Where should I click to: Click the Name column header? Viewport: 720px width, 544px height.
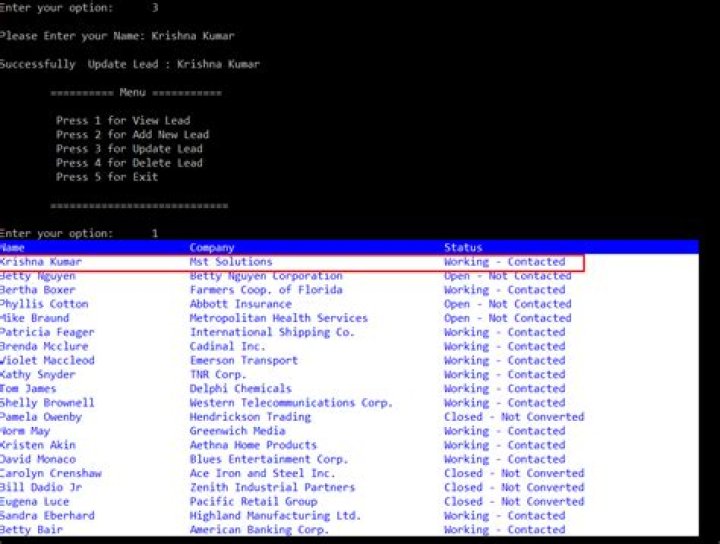tap(14, 247)
